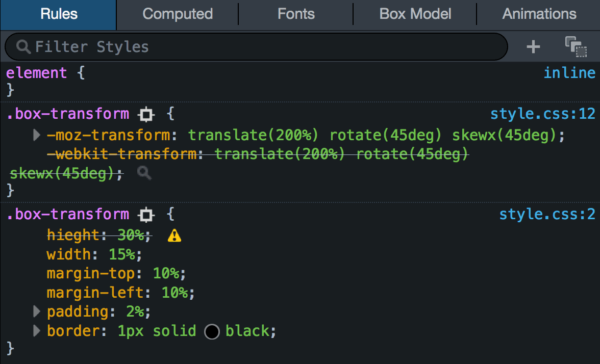Click the copy rules icon
The height and width of the screenshot is (364, 600).
(x=576, y=46)
